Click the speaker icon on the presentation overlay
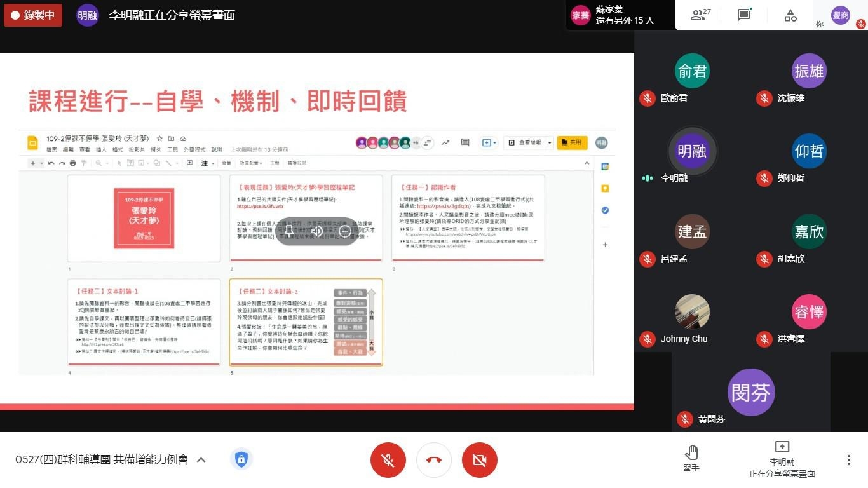868x488 pixels. click(316, 231)
